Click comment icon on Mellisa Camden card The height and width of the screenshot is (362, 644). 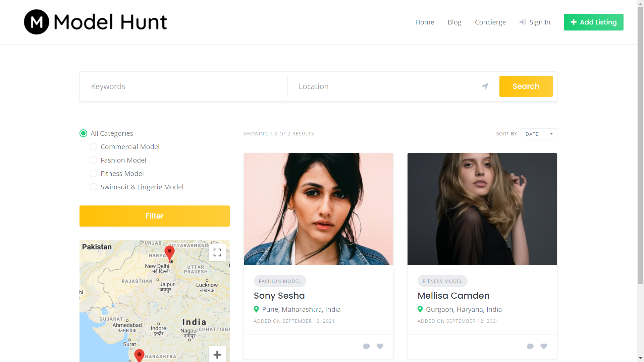530,346
